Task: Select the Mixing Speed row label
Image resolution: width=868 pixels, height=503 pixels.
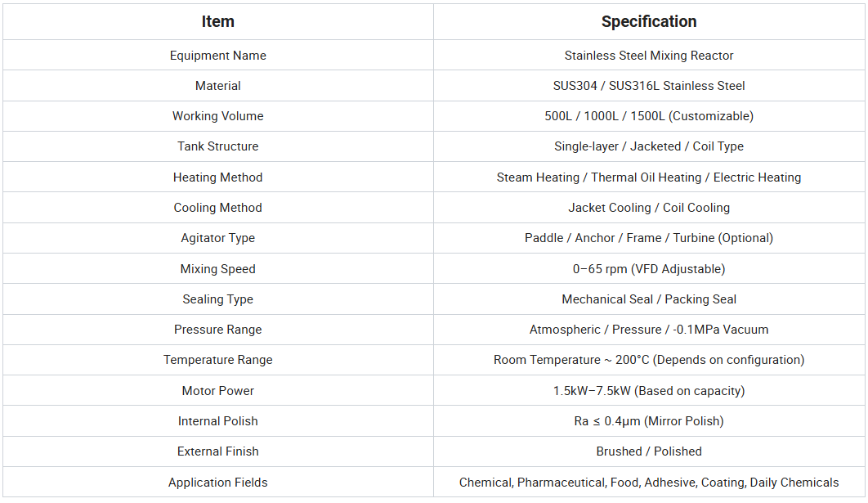Action: [x=217, y=269]
